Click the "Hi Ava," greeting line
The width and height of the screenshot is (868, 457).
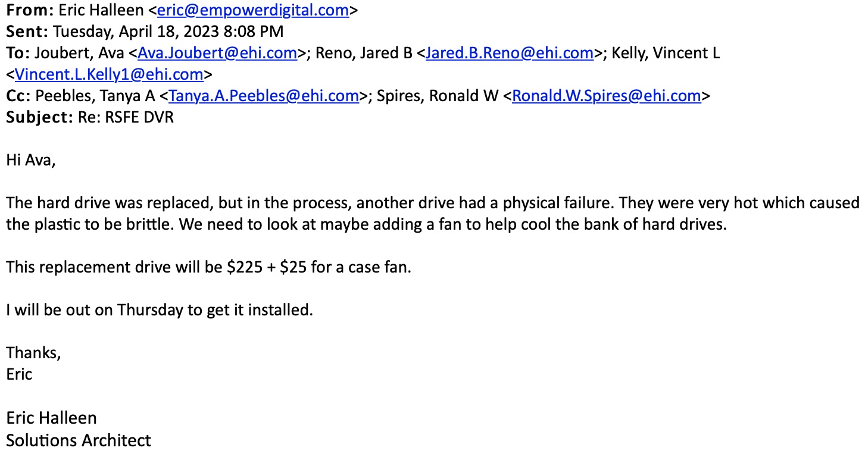(30, 160)
